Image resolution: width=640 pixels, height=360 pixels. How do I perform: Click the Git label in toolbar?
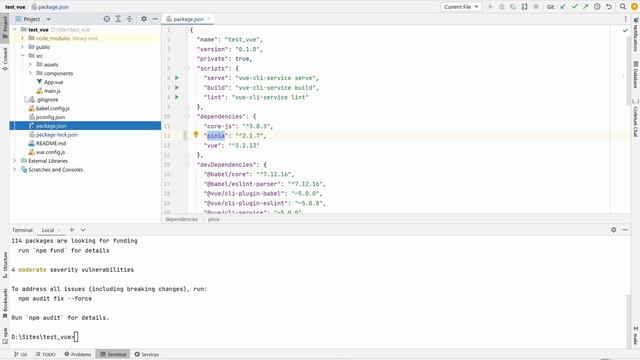[x=550, y=7]
